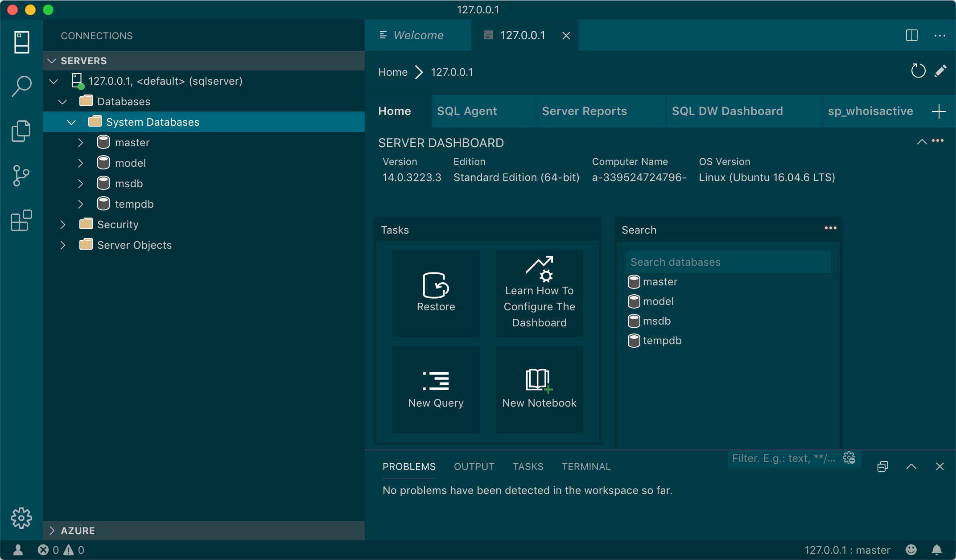Toggle maximize panel size arrow
The image size is (956, 560).
pyautogui.click(x=911, y=466)
